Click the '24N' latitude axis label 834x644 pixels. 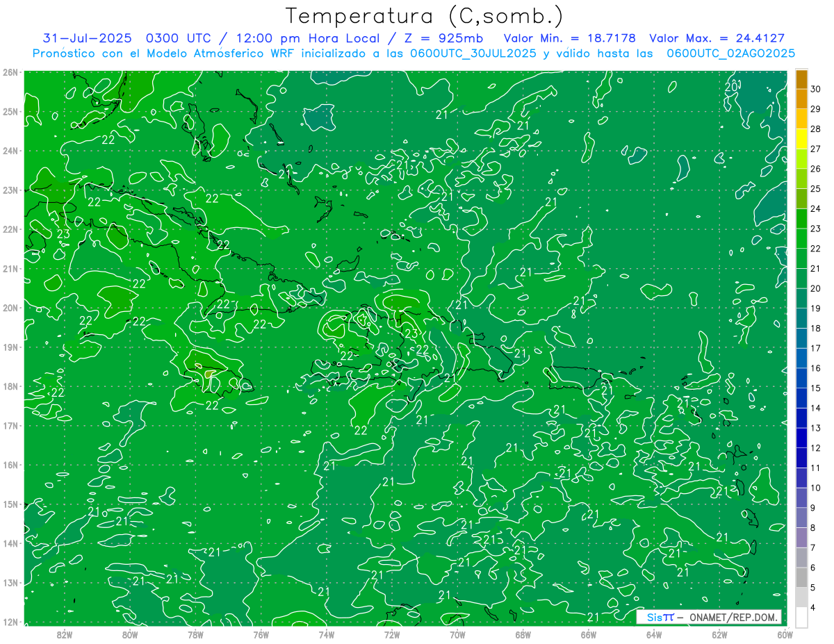tap(10, 151)
